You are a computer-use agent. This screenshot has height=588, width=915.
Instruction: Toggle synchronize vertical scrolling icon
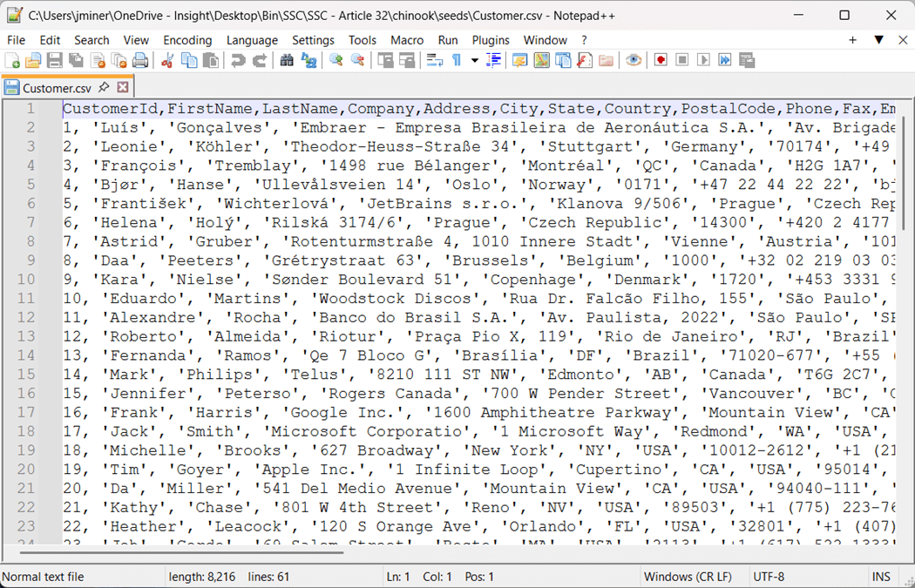[x=384, y=60]
